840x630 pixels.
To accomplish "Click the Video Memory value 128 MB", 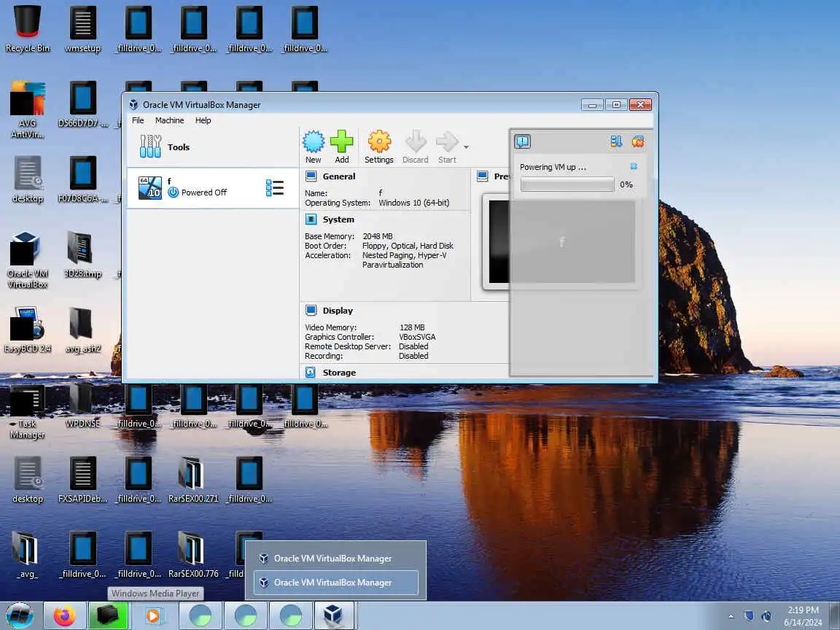I will tap(412, 327).
